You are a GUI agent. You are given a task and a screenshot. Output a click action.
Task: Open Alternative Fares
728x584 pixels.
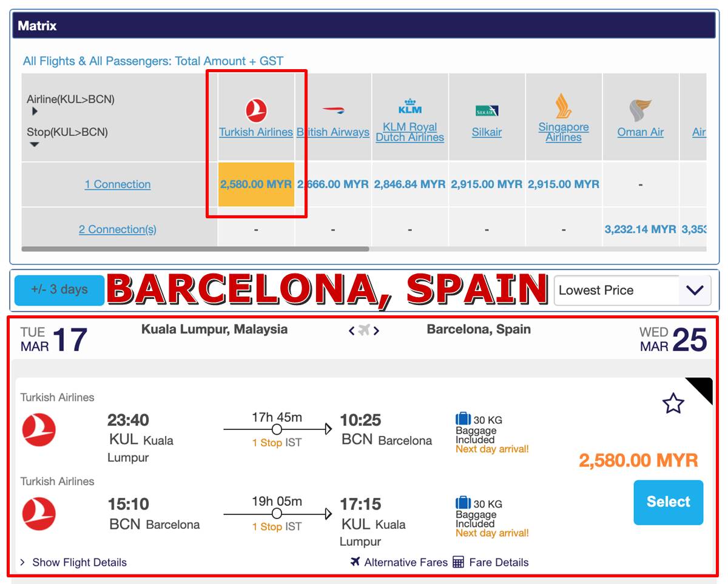[x=405, y=562]
